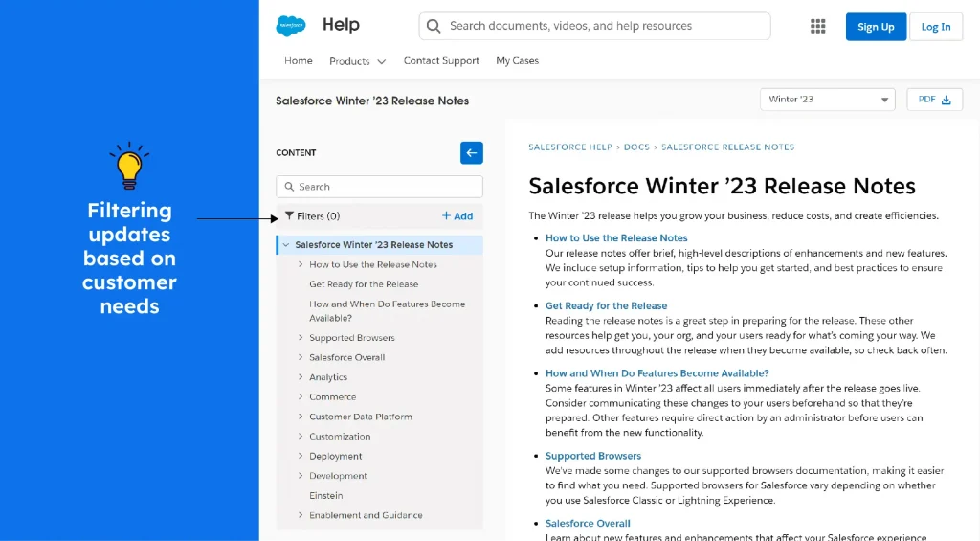This screenshot has width=980, height=541.
Task: Focus the main help search field
Action: (x=594, y=26)
